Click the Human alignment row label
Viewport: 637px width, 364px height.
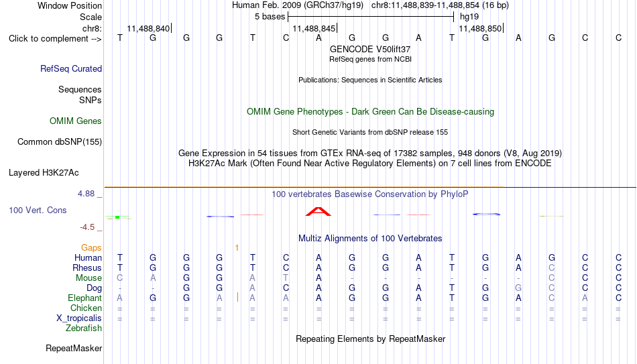pyautogui.click(x=88, y=258)
